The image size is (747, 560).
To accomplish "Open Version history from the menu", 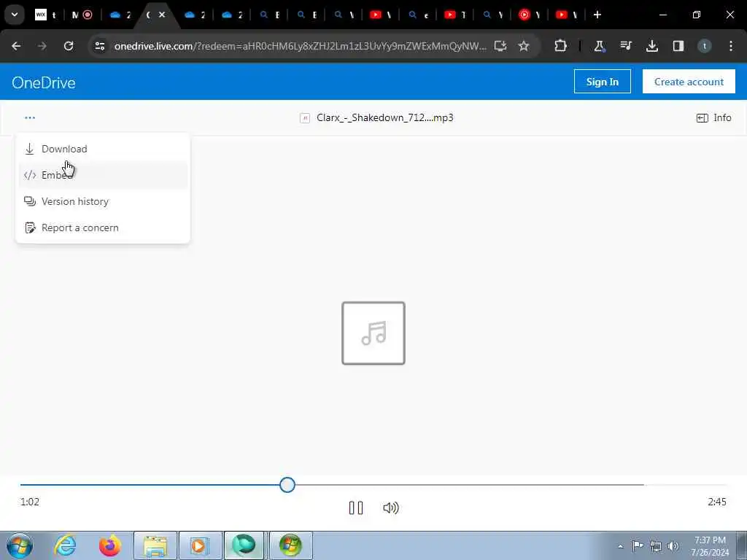I will (102, 201).
